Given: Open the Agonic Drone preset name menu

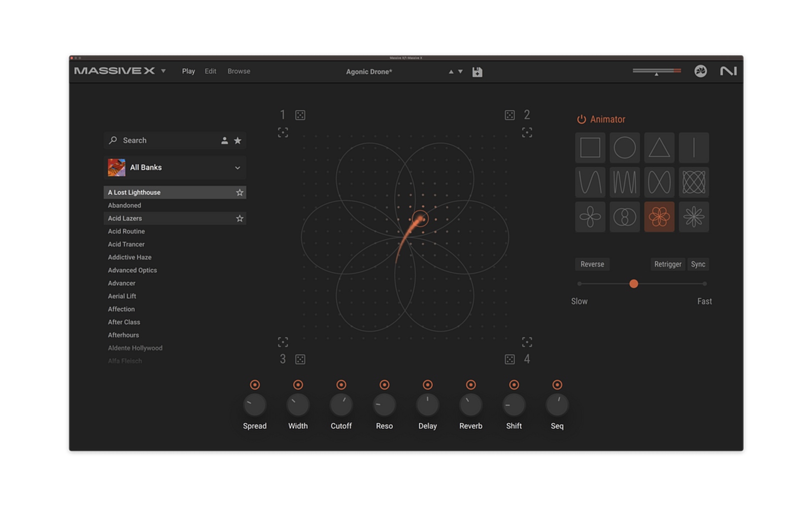Looking at the screenshot, I should 369,72.
